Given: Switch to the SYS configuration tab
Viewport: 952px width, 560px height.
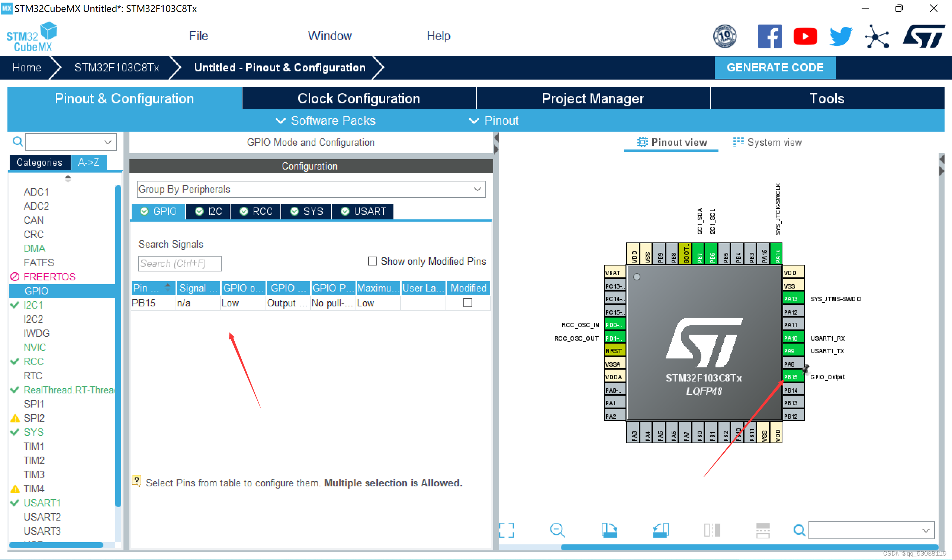Looking at the screenshot, I should point(306,211).
